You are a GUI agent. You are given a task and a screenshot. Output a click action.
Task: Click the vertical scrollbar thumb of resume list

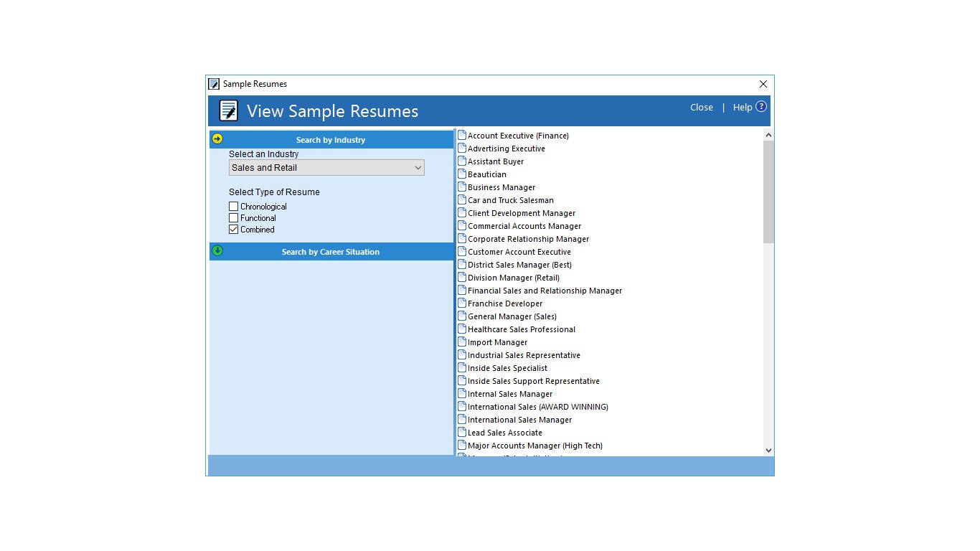(768, 192)
